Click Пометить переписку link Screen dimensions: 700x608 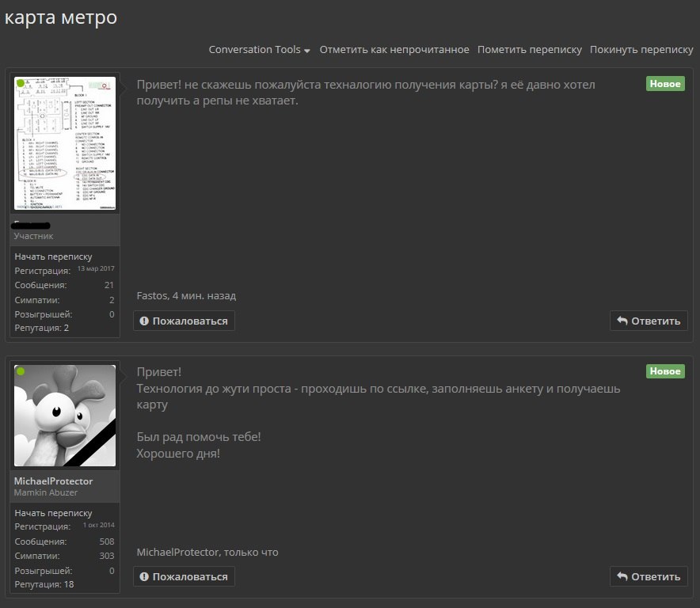coord(530,50)
